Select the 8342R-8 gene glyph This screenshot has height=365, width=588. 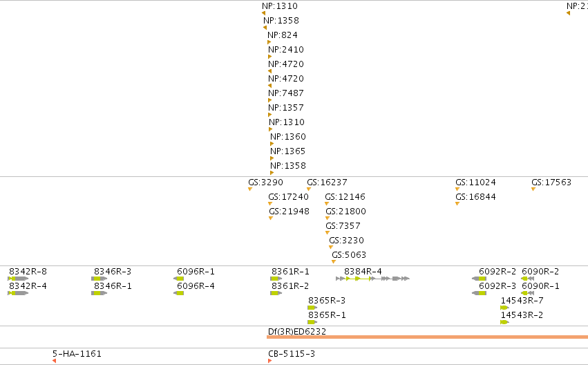(x=18, y=279)
